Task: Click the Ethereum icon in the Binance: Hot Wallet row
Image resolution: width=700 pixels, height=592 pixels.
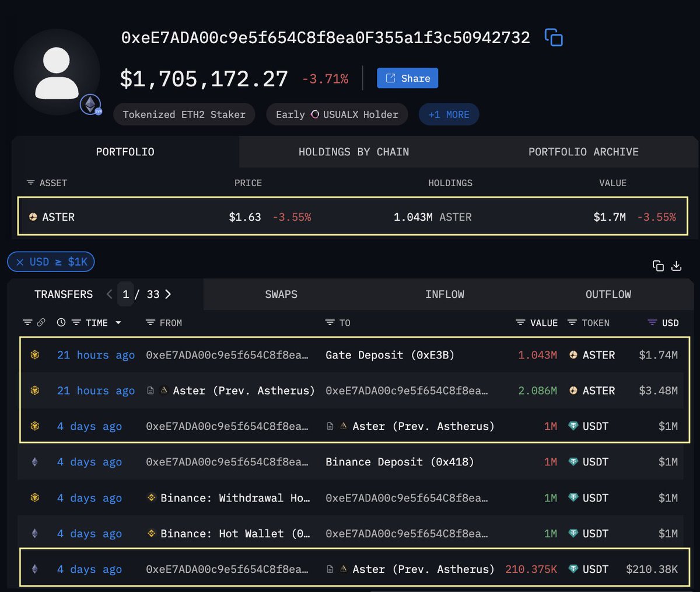Action: click(35, 534)
